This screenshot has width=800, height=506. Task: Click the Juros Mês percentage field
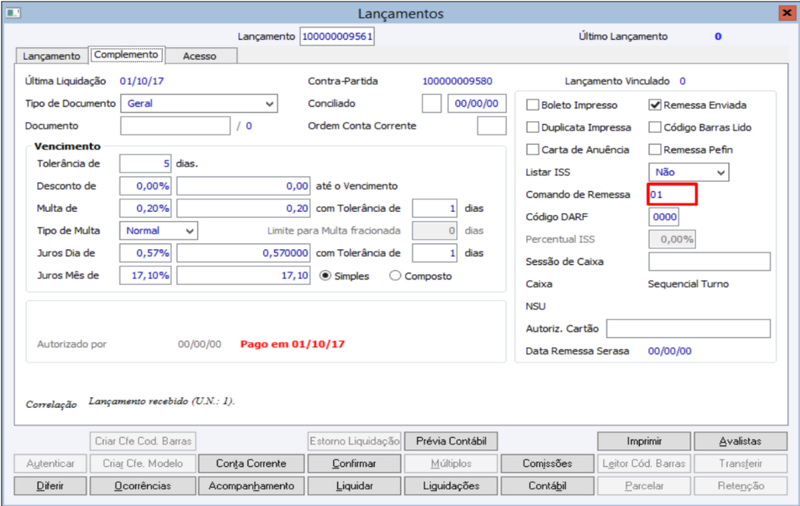point(145,275)
